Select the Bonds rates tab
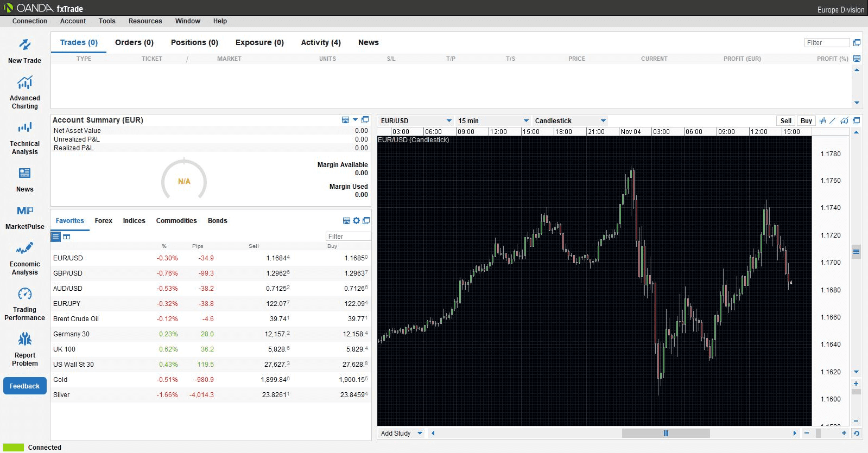The image size is (868, 453). [x=217, y=221]
